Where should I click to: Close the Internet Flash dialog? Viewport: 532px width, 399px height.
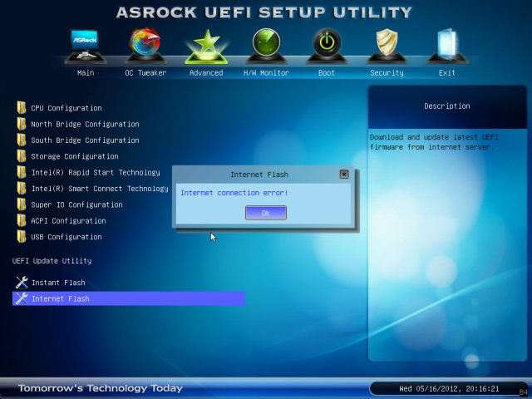pyautogui.click(x=344, y=174)
